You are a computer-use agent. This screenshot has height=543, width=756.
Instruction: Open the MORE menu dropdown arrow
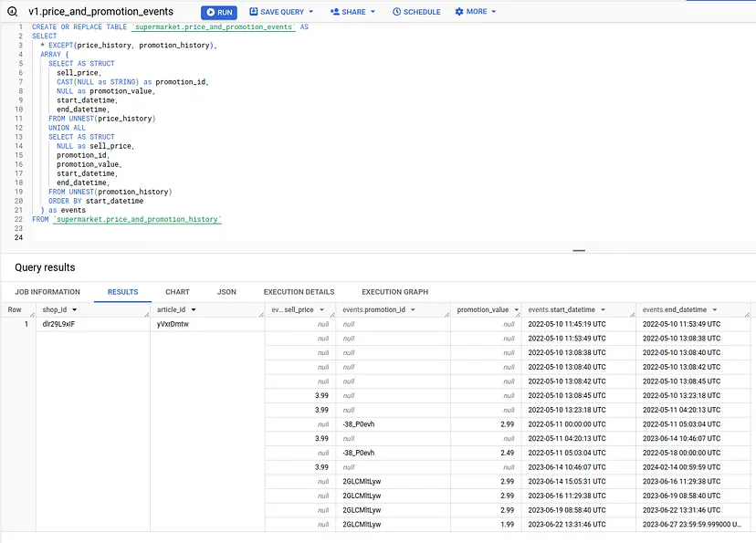pos(495,12)
